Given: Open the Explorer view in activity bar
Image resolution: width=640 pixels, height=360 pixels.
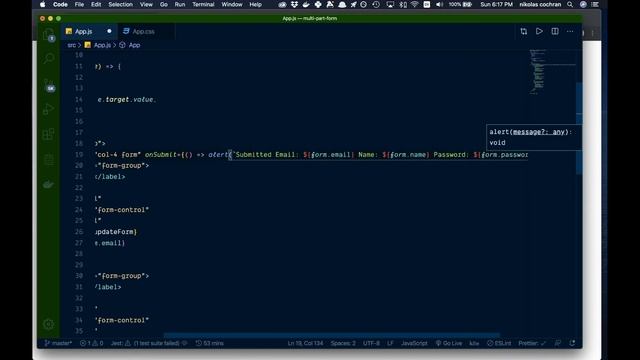Looking at the screenshot, I should click(49, 34).
